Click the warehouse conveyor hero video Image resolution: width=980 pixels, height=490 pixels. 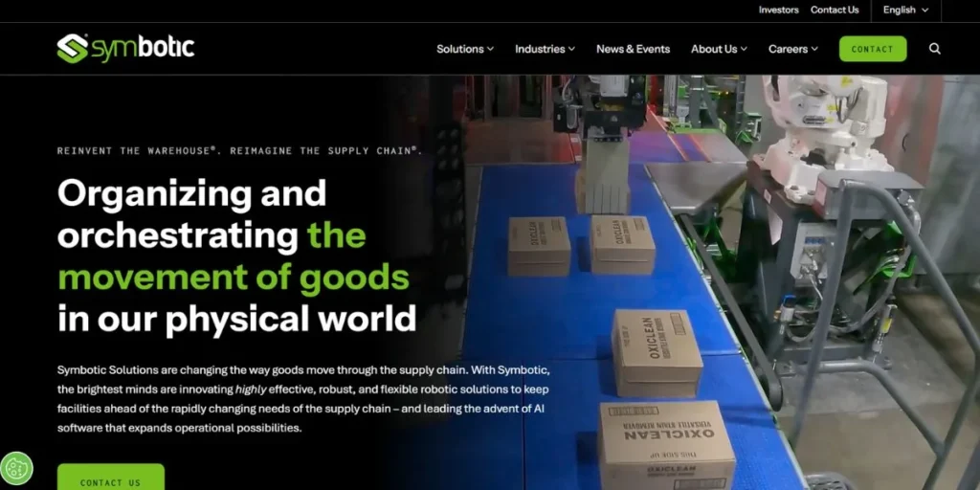click(x=719, y=281)
